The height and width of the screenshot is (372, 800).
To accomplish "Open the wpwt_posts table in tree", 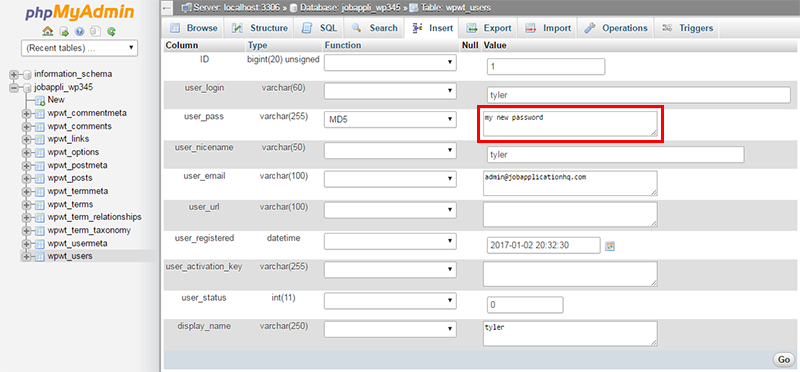I will pyautogui.click(x=70, y=178).
